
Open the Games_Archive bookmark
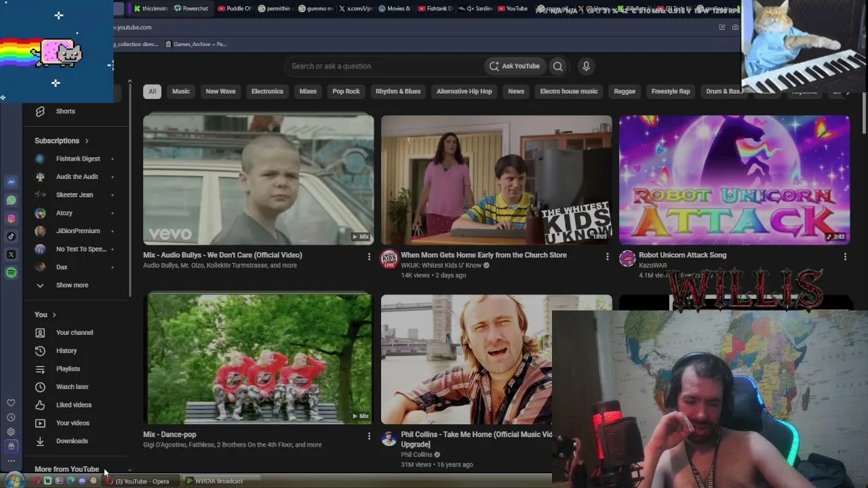pos(196,44)
